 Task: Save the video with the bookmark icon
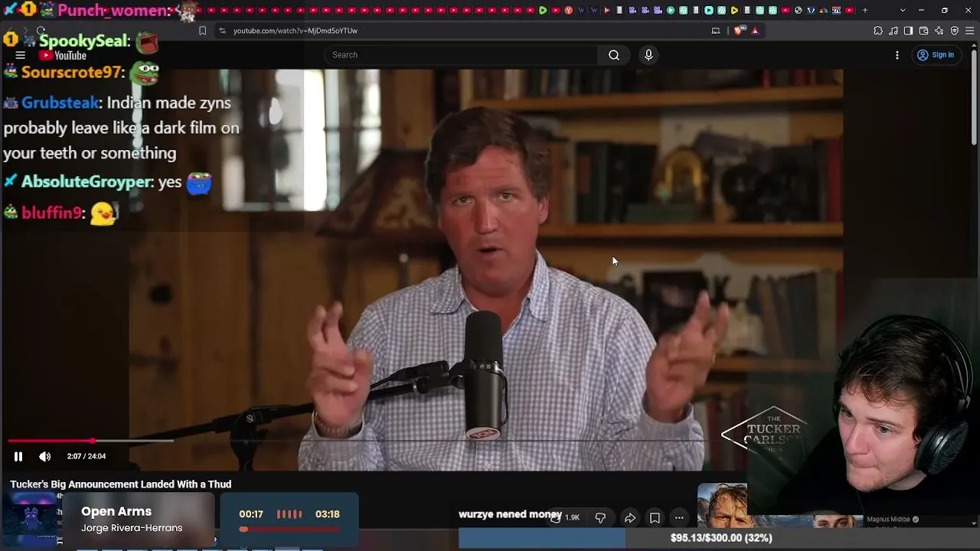tap(655, 518)
